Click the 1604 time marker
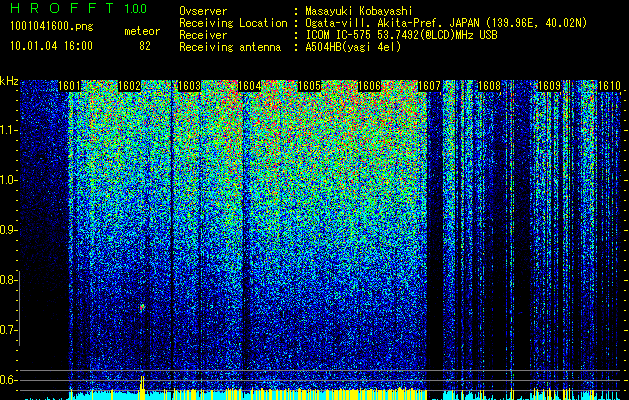629x400 pixels. click(x=250, y=86)
